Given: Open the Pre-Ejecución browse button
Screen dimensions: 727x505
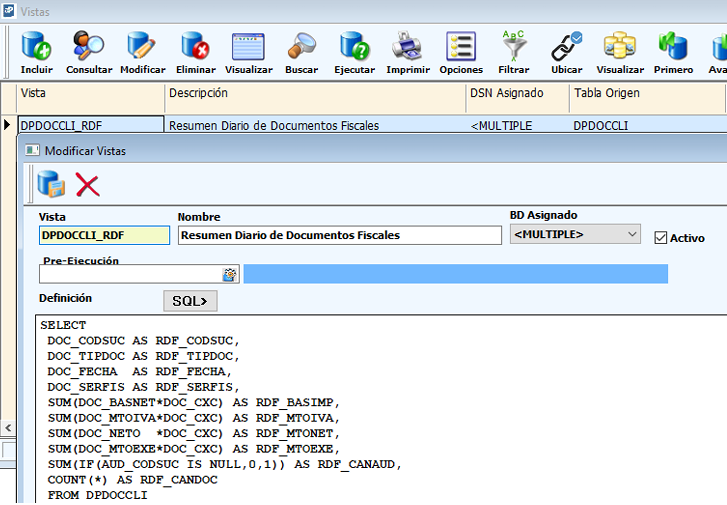Looking at the screenshot, I should tap(230, 274).
